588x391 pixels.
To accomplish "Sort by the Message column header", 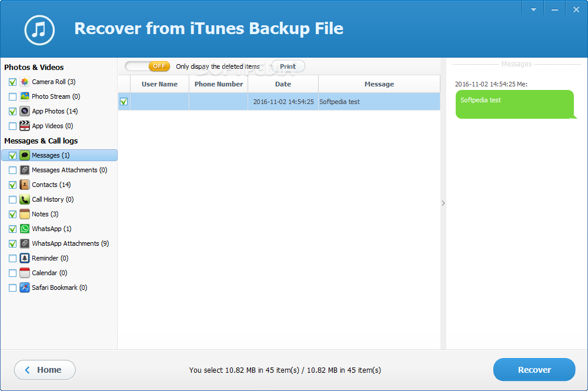I will (x=379, y=84).
